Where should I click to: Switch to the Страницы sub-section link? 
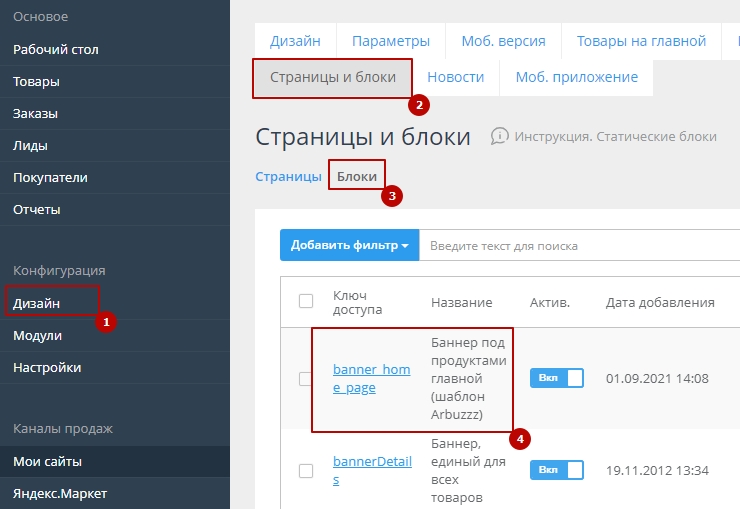pyautogui.click(x=288, y=177)
